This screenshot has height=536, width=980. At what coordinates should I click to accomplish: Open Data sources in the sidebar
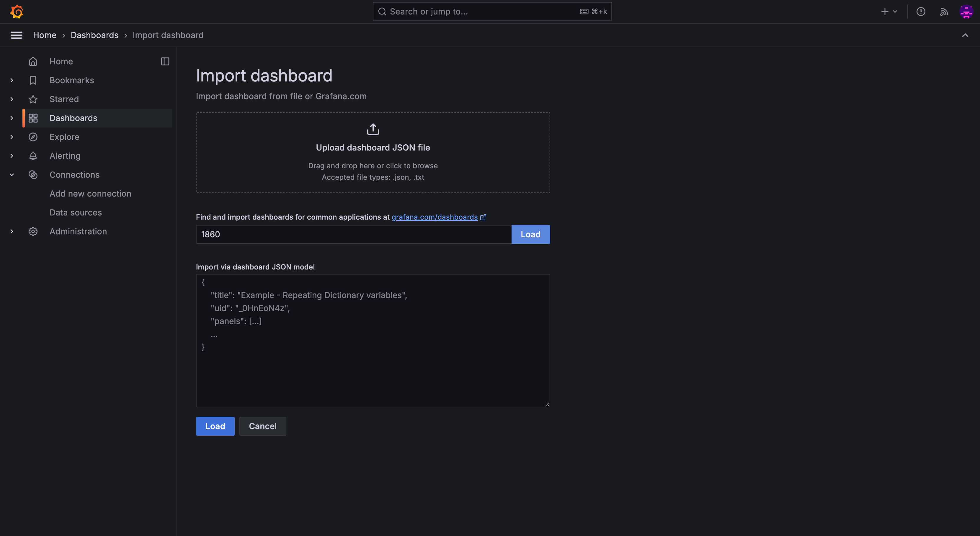pos(76,212)
